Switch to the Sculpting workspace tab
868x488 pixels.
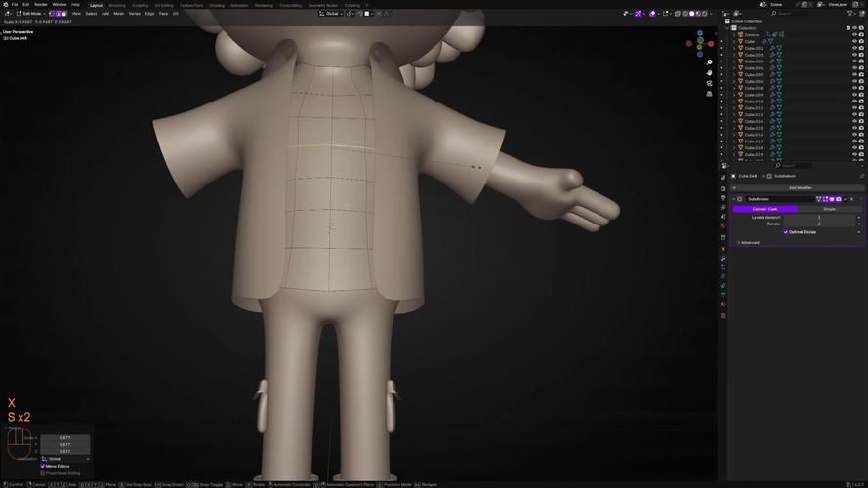pyautogui.click(x=141, y=4)
